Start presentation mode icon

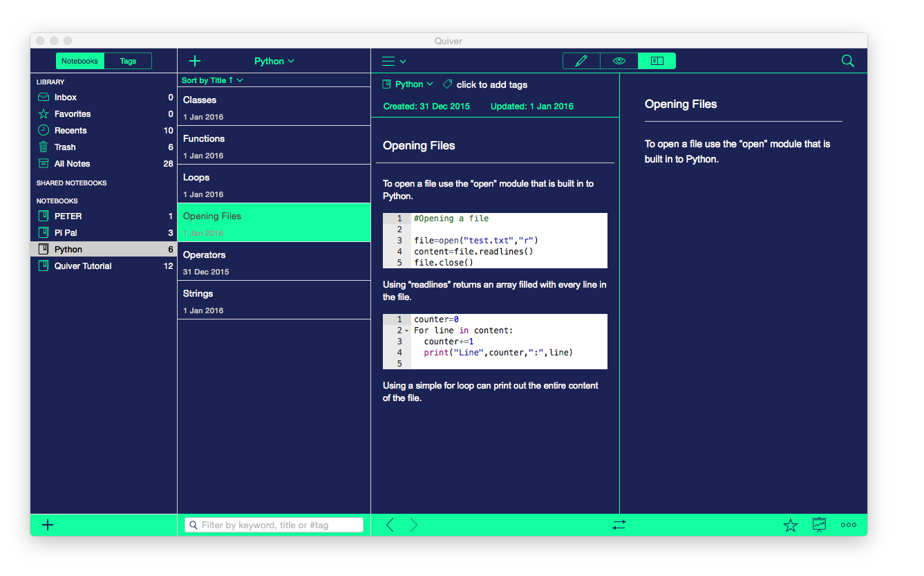819,525
